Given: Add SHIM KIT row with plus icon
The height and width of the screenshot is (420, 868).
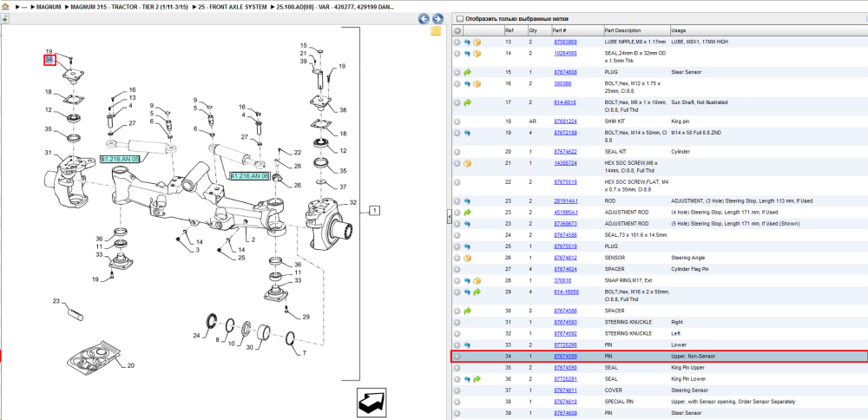Looking at the screenshot, I should point(457,121).
